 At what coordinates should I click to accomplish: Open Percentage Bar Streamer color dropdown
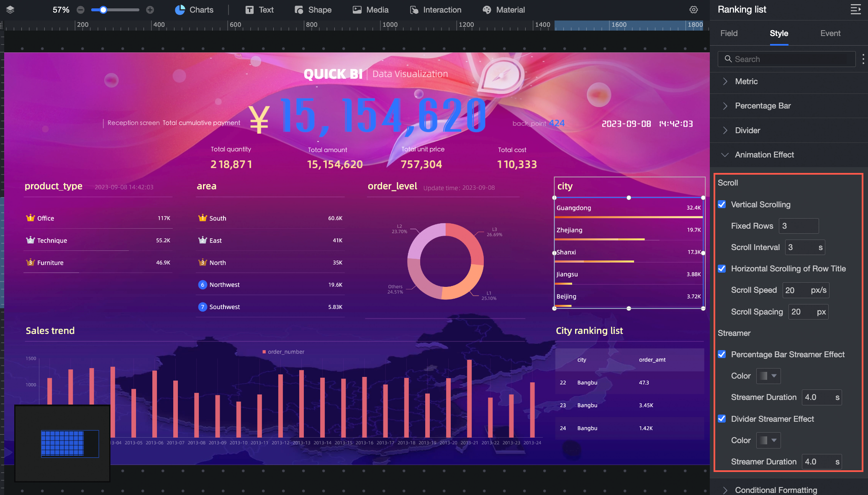click(768, 376)
